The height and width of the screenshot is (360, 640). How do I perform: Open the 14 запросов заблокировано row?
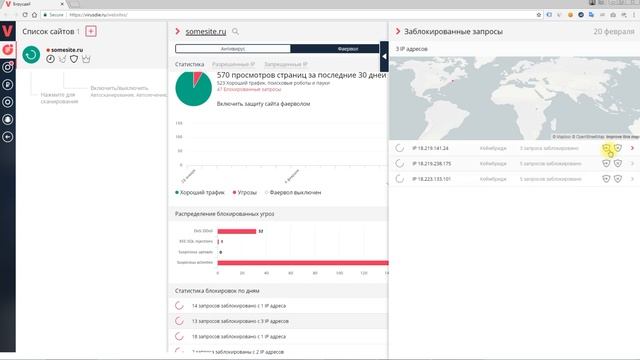(278, 306)
